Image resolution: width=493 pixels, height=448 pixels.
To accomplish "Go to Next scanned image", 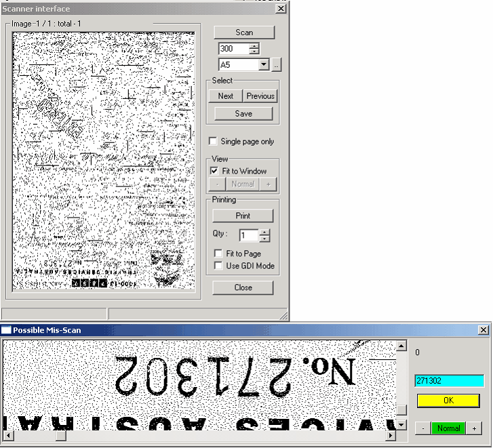I will (x=225, y=96).
